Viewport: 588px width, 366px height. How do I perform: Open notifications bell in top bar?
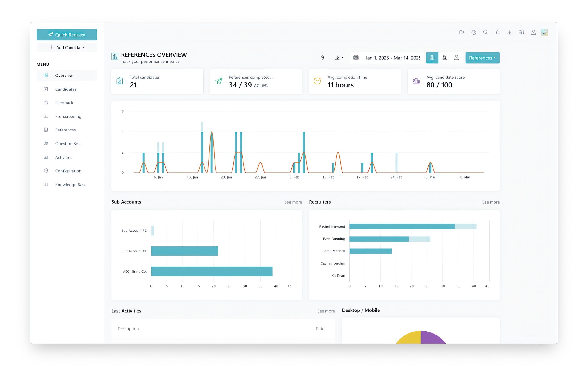coord(498,32)
